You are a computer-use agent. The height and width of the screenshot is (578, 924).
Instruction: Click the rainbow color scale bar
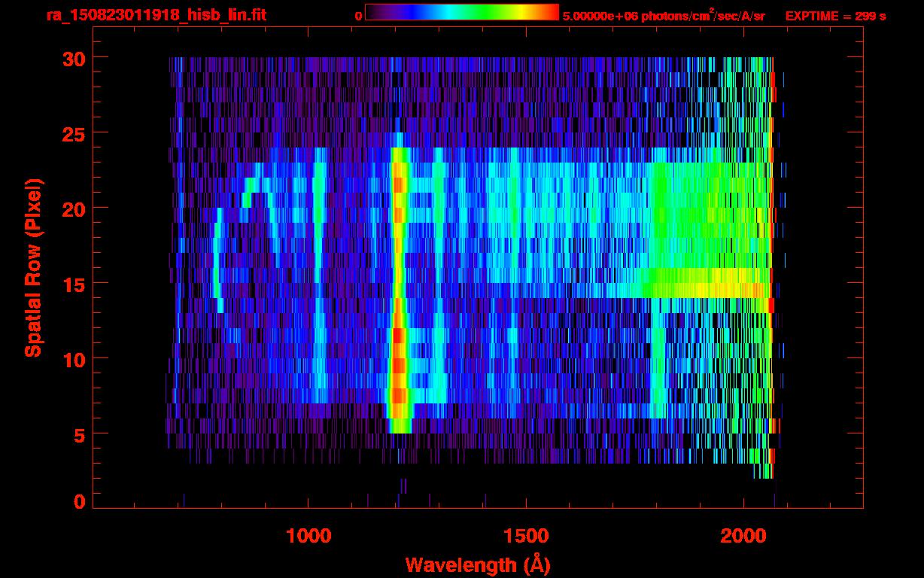point(461,12)
